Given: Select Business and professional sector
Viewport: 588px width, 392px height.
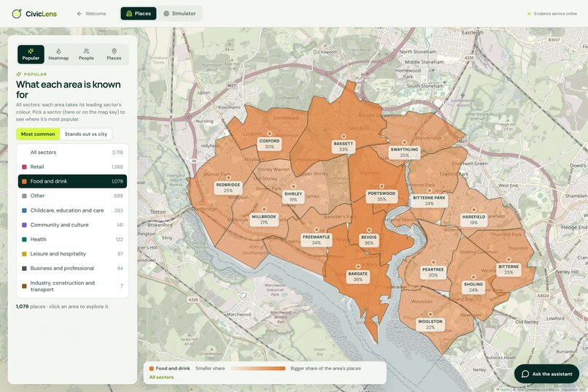Looking at the screenshot, I should [72, 268].
